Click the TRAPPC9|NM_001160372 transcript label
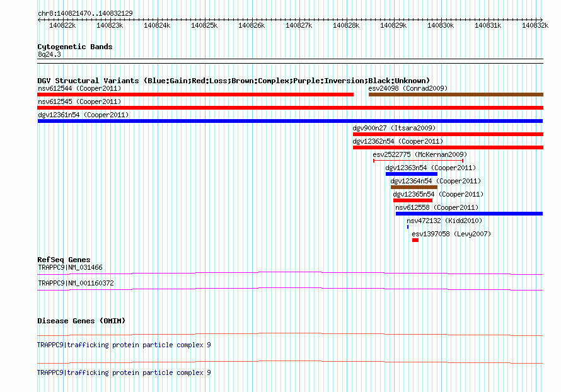The width and height of the screenshot is (561, 392). (x=76, y=283)
